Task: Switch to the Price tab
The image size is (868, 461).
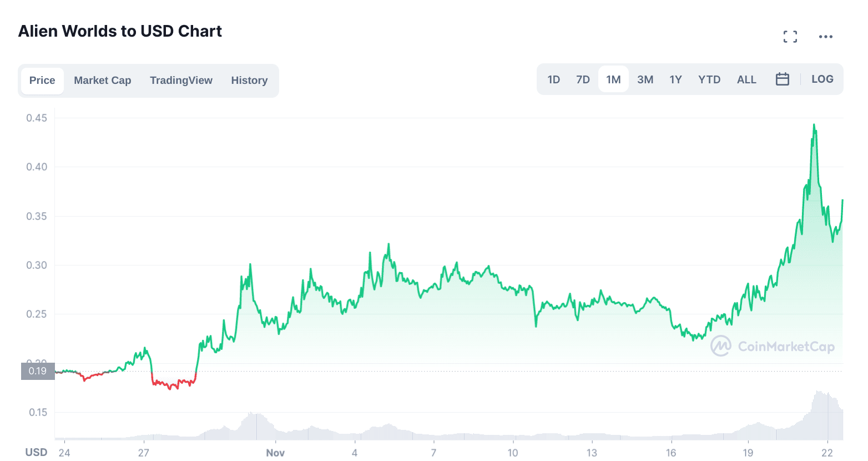Action: tap(42, 81)
